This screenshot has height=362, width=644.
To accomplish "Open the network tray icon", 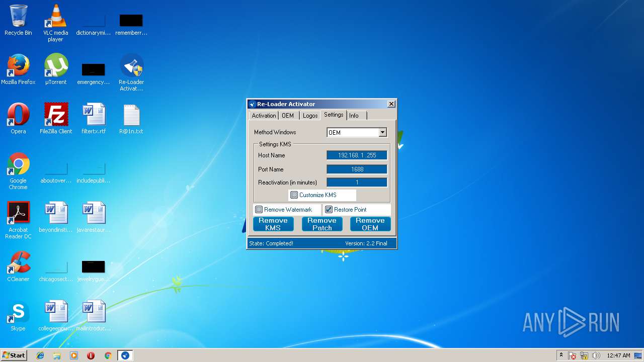I will (x=584, y=355).
